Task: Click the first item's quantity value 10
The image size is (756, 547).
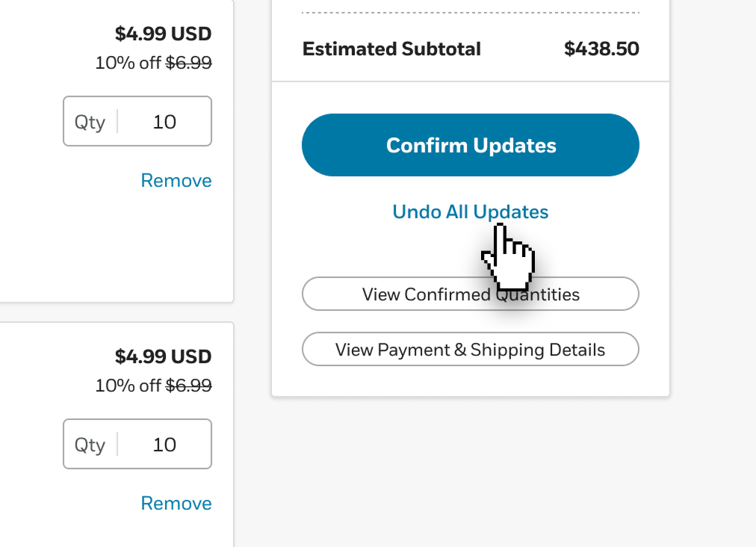Action: pos(164,122)
